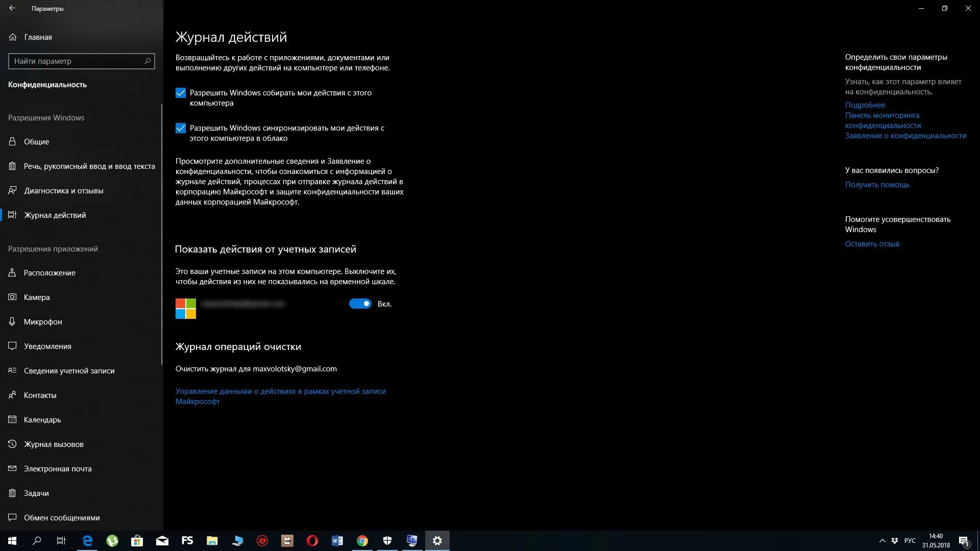Open Камера privacy settings

point(37,297)
